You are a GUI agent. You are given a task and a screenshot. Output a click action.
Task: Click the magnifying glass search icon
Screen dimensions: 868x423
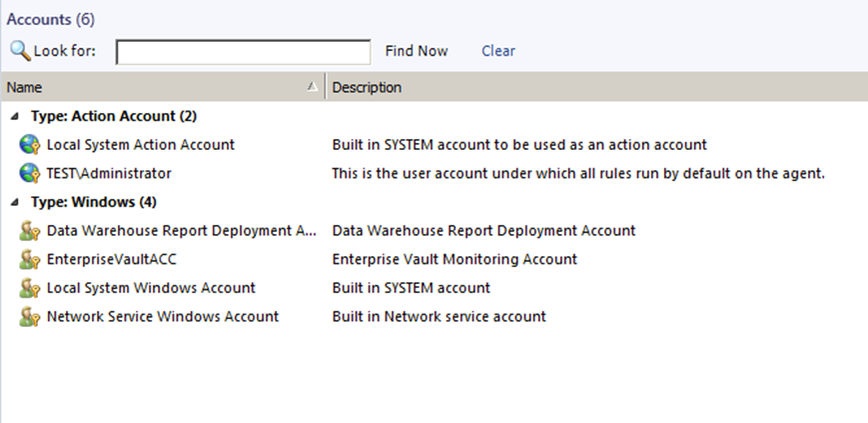tap(20, 51)
